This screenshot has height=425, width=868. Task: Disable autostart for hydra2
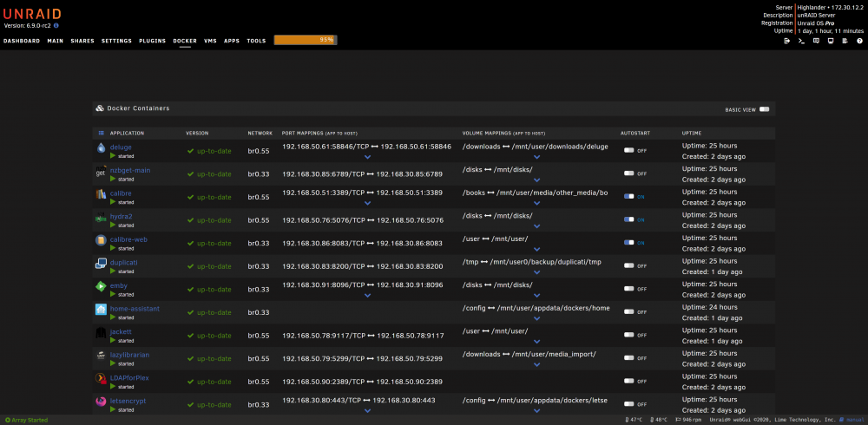[628, 219]
